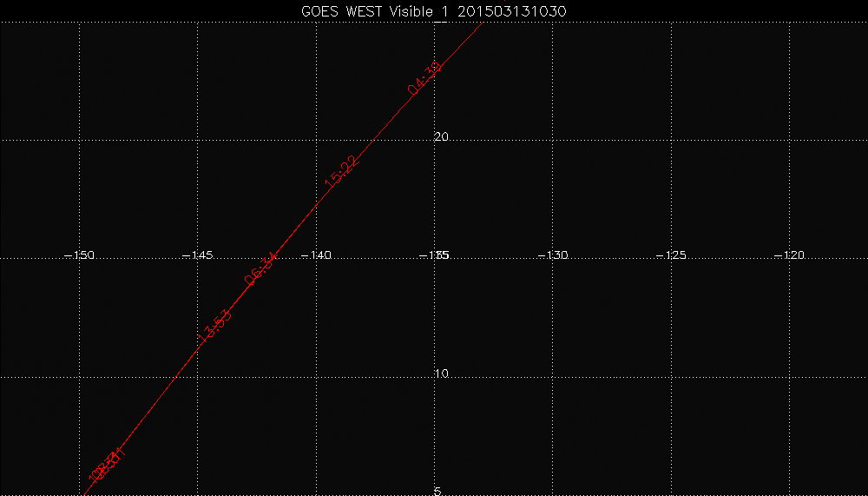The width and height of the screenshot is (868, 496).
Task: Click the latitude label 5 at bottom
Action: pos(437,492)
